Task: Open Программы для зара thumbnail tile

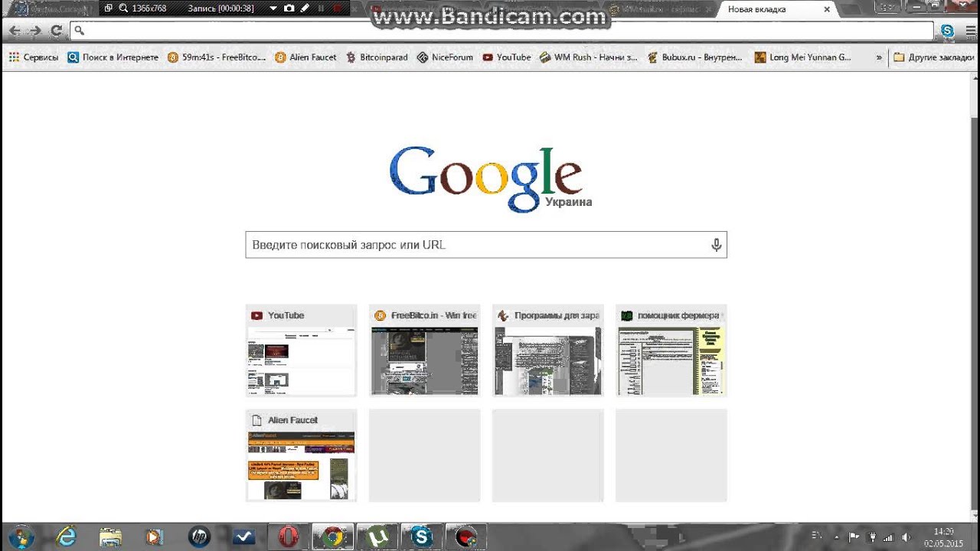Action: click(547, 350)
